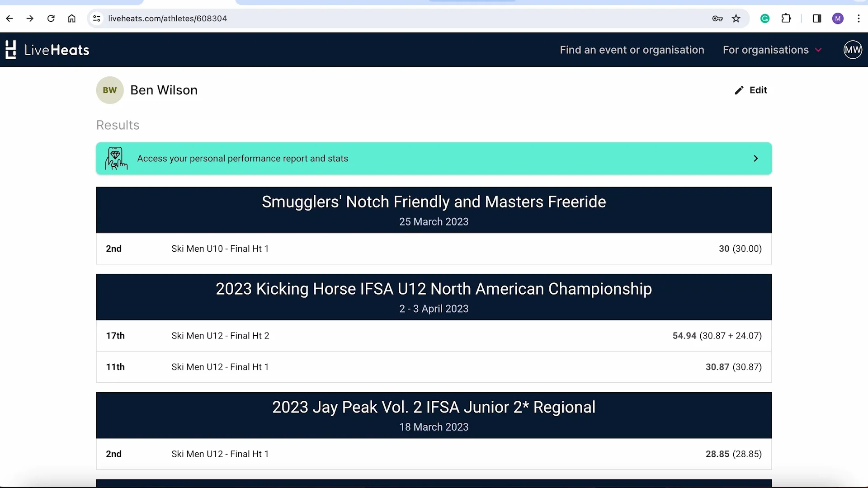This screenshot has height=488, width=868.
Task: Click the browser back navigation arrow
Action: (x=9, y=19)
